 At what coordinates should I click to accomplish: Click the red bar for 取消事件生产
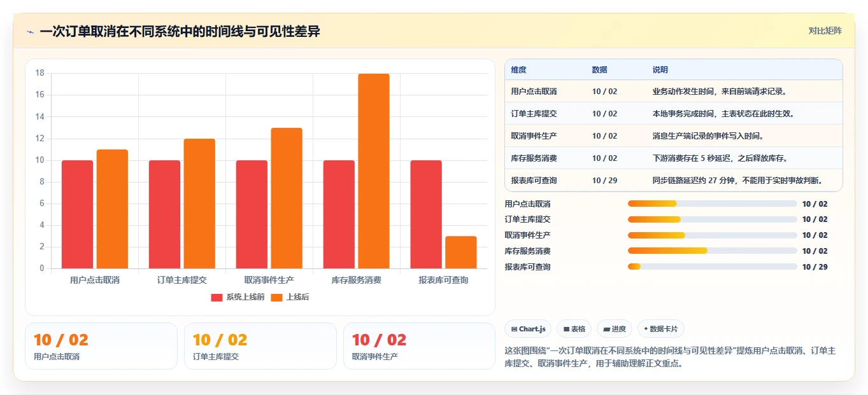pos(252,214)
